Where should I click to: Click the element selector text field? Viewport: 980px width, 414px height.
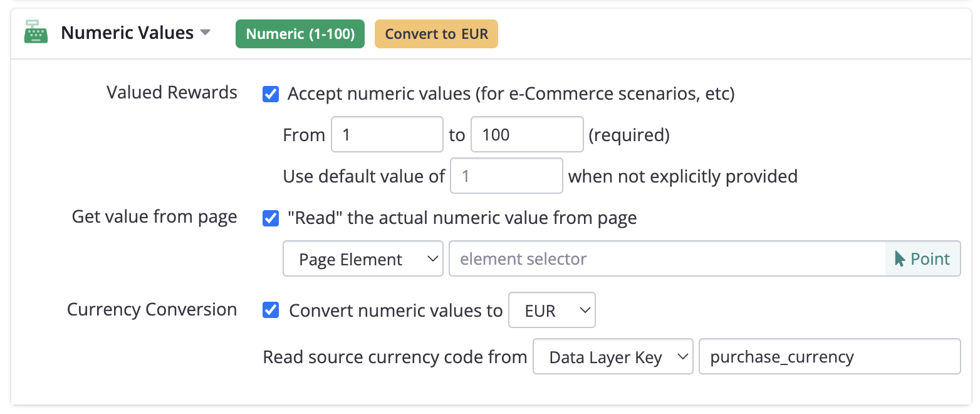click(667, 258)
